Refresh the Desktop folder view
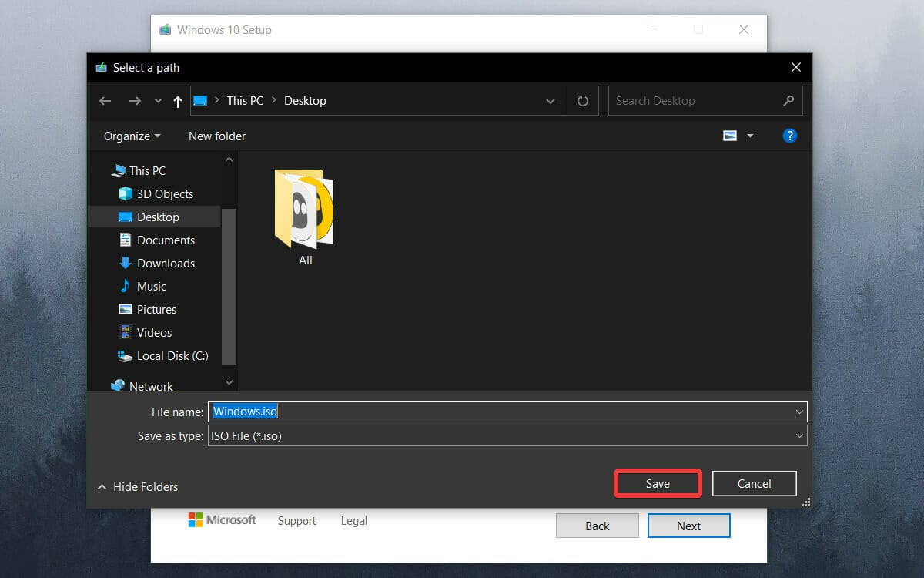This screenshot has height=578, width=924. 583,101
